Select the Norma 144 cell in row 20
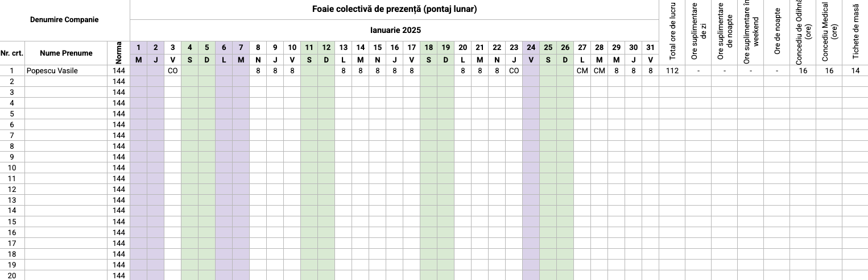The image size is (868, 280). 119,275
